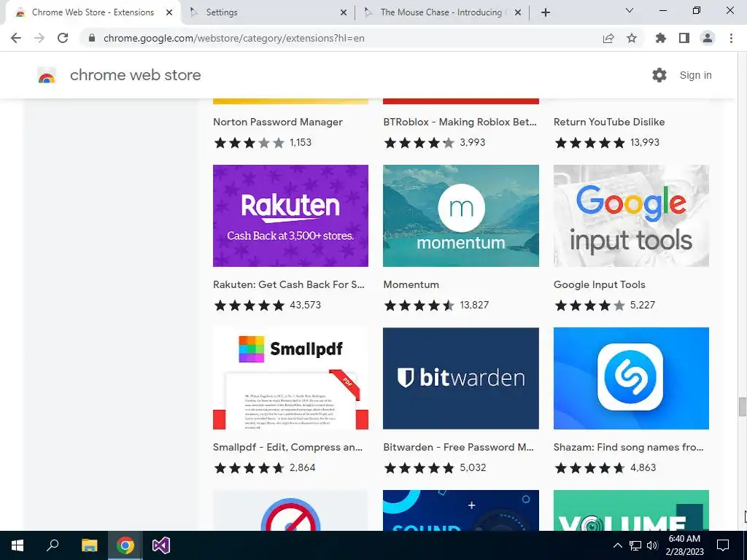747x560 pixels.
Task: Open the red prohibition-sign extension thumbnail
Action: pos(290,510)
